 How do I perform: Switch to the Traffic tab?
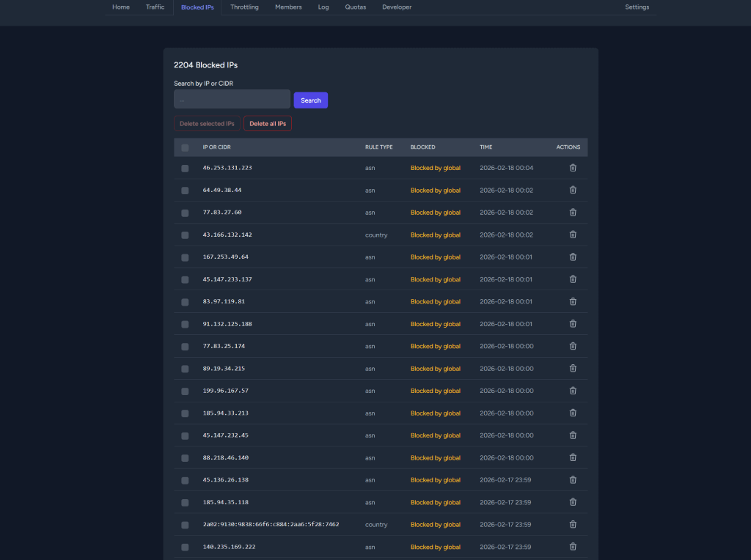pyautogui.click(x=155, y=7)
